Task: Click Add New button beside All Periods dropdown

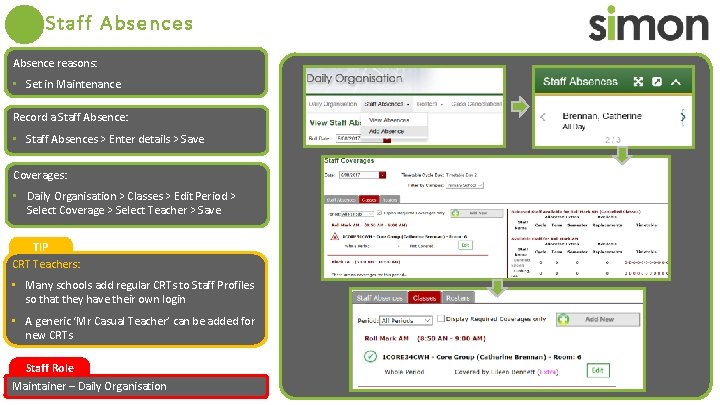Action: click(598, 320)
